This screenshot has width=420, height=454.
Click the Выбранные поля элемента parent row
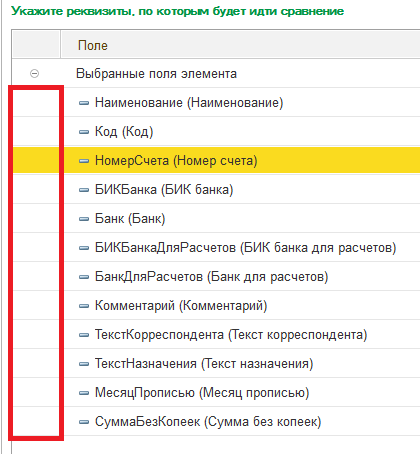click(216, 73)
